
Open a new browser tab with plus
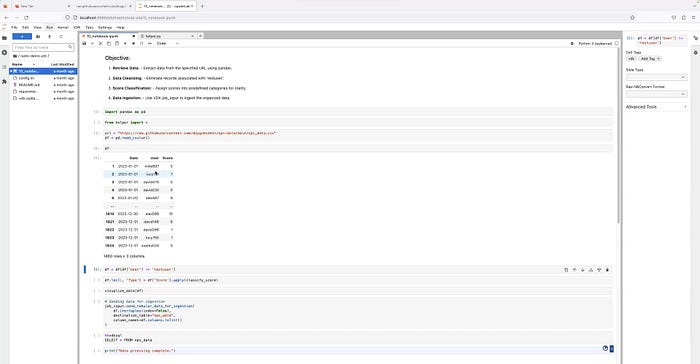tap(202, 6)
